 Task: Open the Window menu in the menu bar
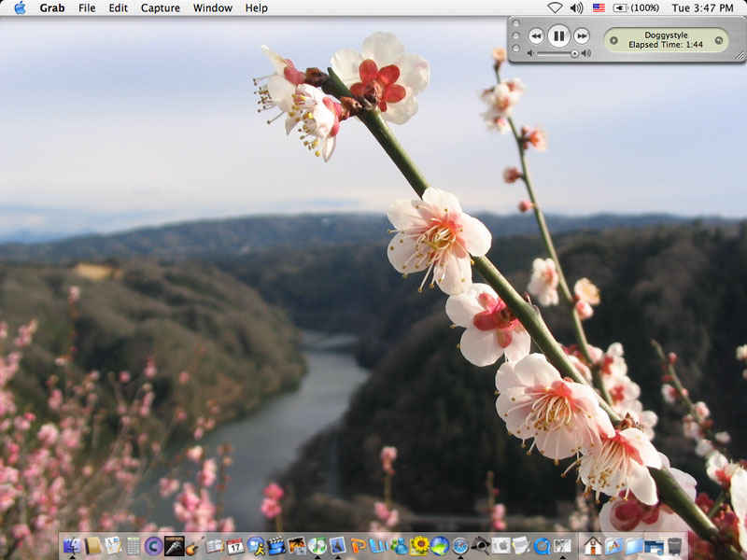tap(213, 7)
